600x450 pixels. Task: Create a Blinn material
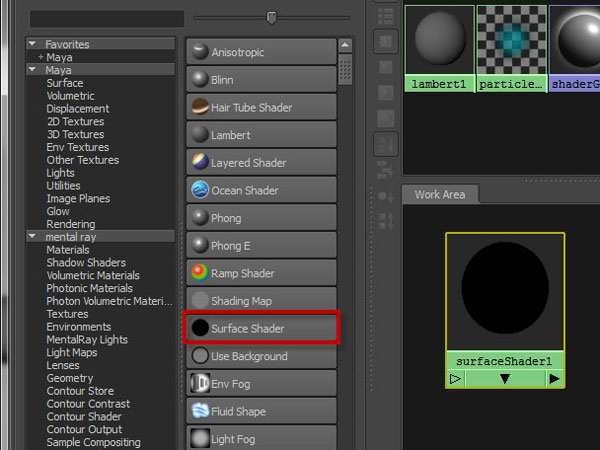(261, 80)
